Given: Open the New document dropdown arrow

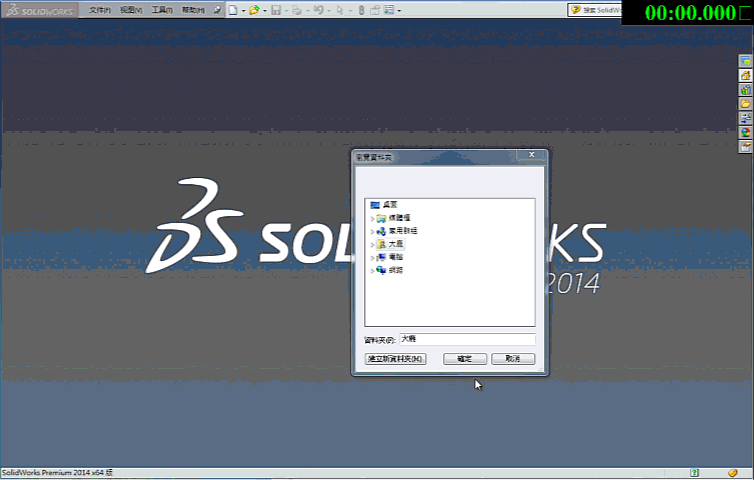Looking at the screenshot, I should coord(243,10).
